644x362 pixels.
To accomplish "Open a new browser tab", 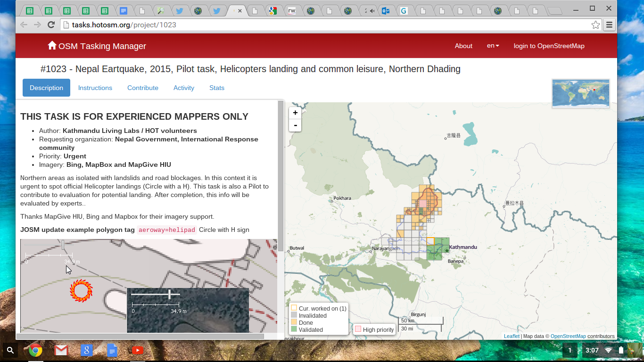I will pyautogui.click(x=555, y=11).
